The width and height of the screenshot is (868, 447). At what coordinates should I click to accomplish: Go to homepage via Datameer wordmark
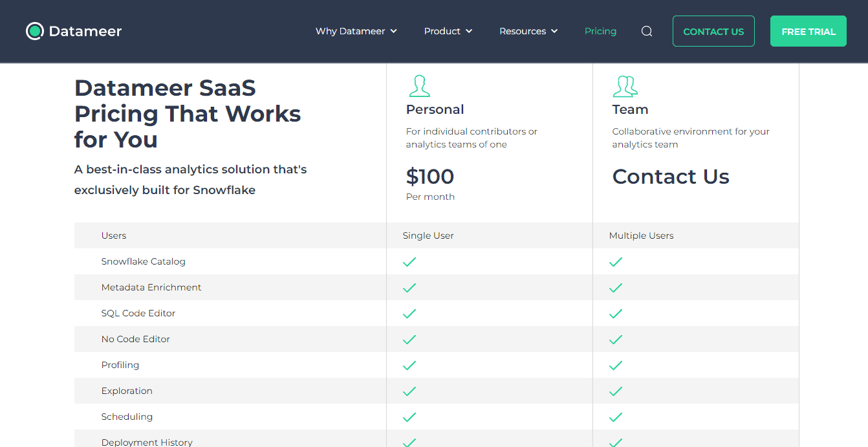click(85, 31)
